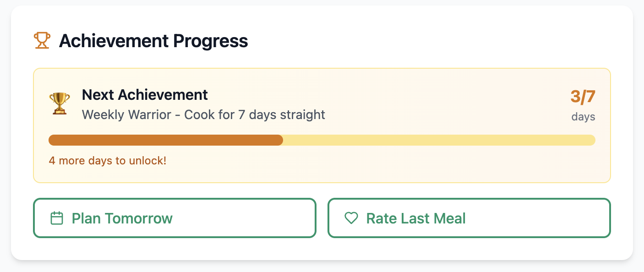
Task: Click the 'days' label under the counter
Action: 583,117
